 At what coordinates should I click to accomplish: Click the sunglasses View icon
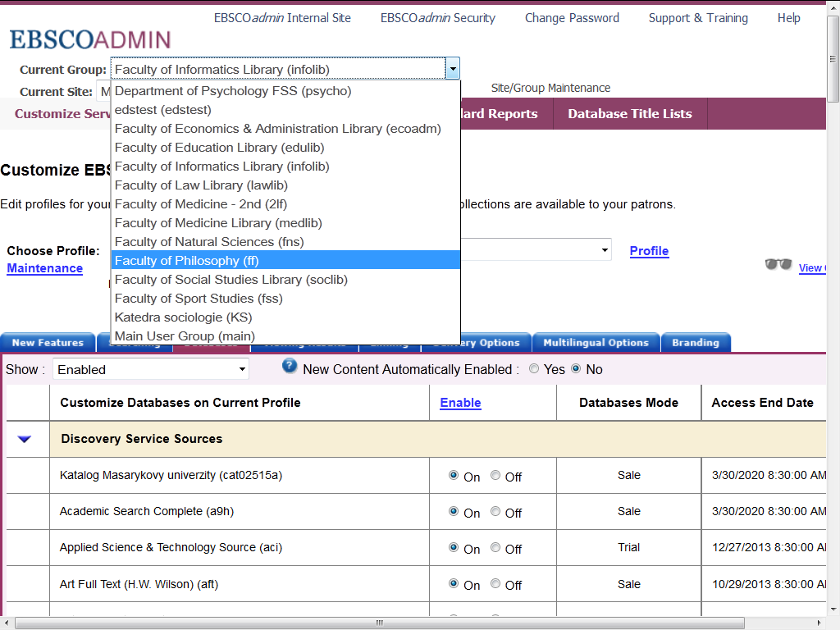[778, 264]
